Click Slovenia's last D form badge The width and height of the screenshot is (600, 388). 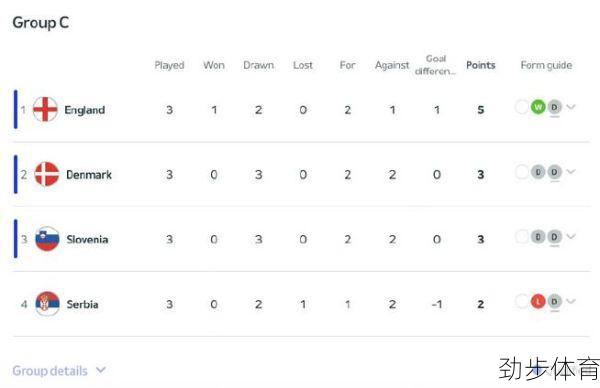(x=554, y=237)
